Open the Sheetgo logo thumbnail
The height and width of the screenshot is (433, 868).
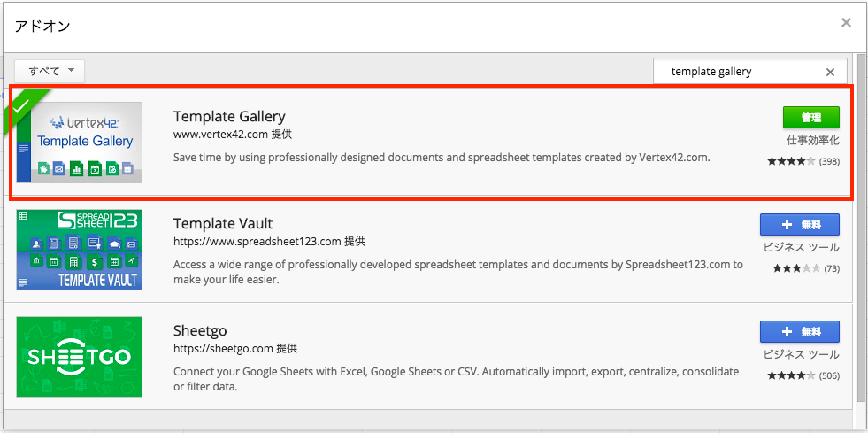(79, 357)
